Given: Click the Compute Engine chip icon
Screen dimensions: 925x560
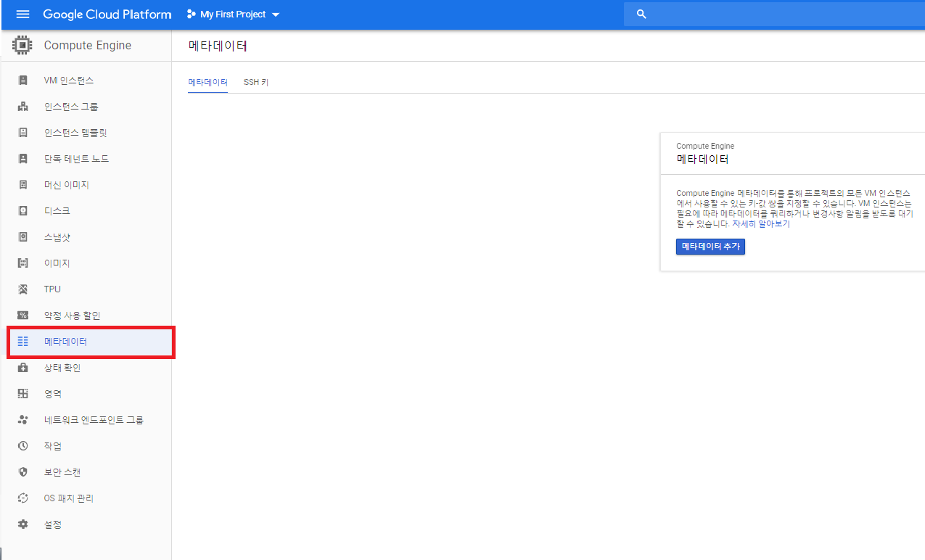Looking at the screenshot, I should click(x=22, y=45).
